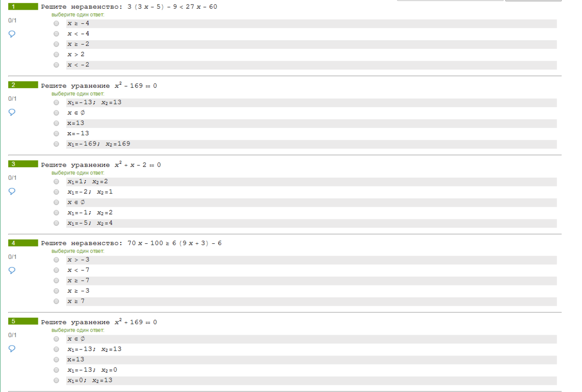Click the 0/1 score of question 5
This screenshot has height=392, width=582.
tap(12, 335)
